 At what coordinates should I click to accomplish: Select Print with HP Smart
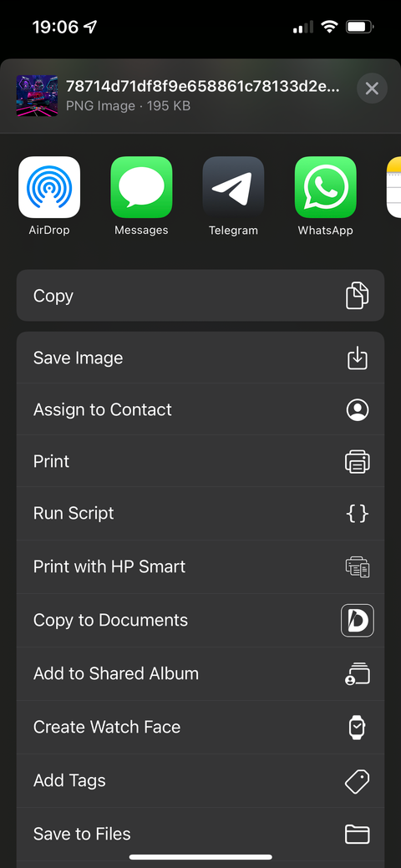200,566
